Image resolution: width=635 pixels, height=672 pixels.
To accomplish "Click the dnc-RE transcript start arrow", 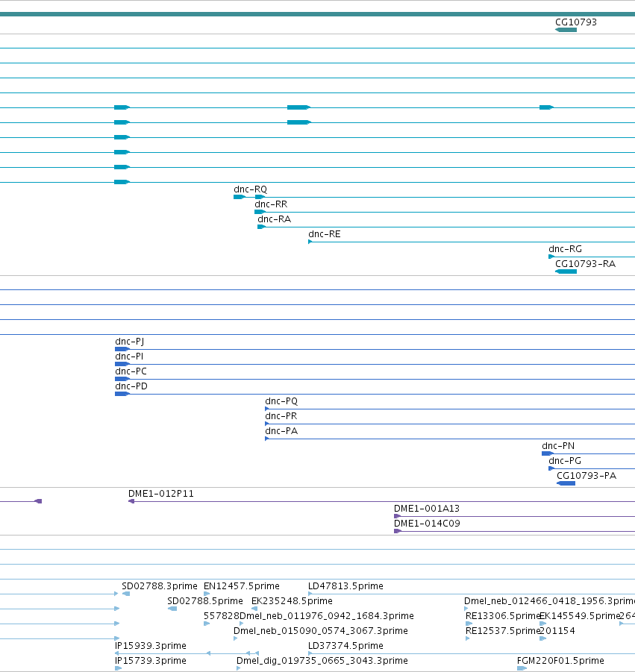I will coord(310,242).
